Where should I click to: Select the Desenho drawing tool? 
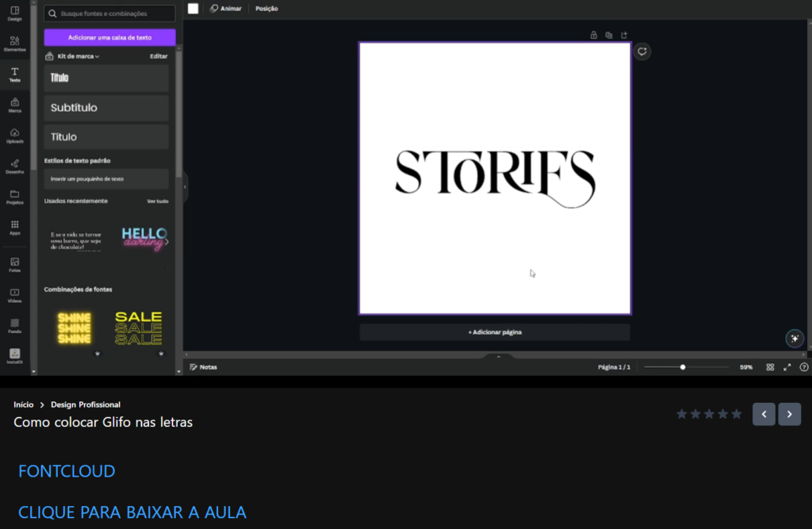[x=14, y=166]
